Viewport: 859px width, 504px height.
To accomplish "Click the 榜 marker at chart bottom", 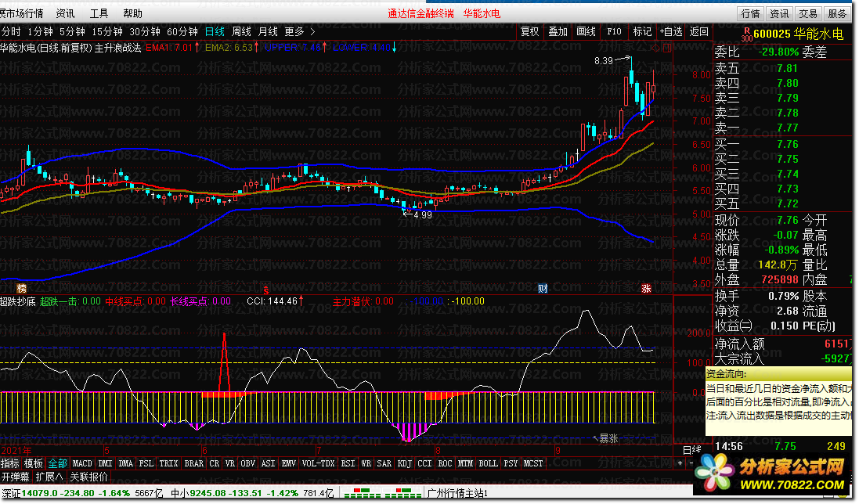I will coord(21,288).
